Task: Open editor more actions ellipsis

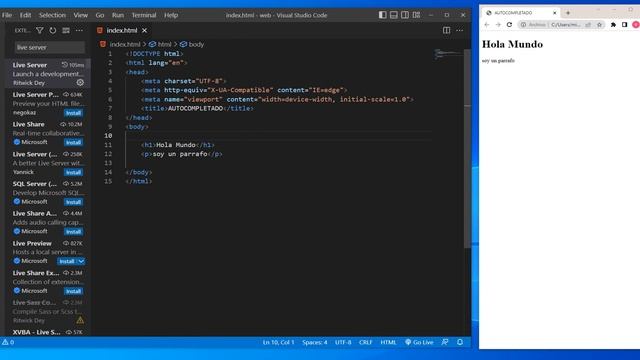Action: point(460,30)
